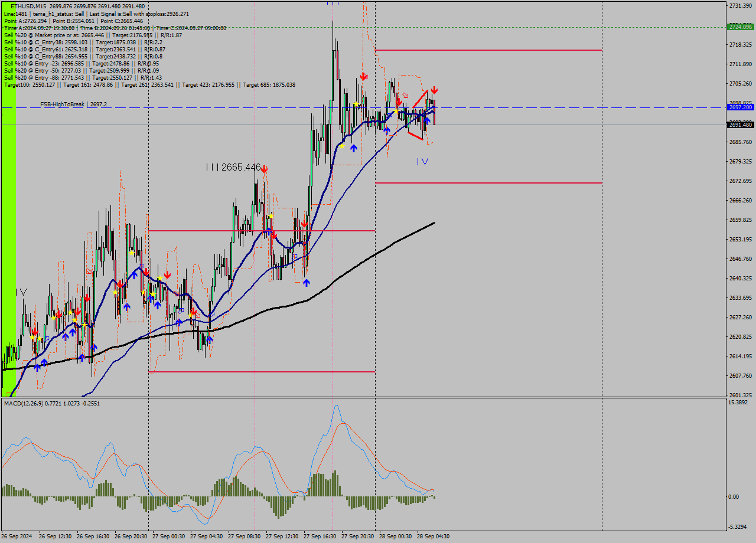Click the '26 Sep 20:30' time label

click(x=131, y=537)
